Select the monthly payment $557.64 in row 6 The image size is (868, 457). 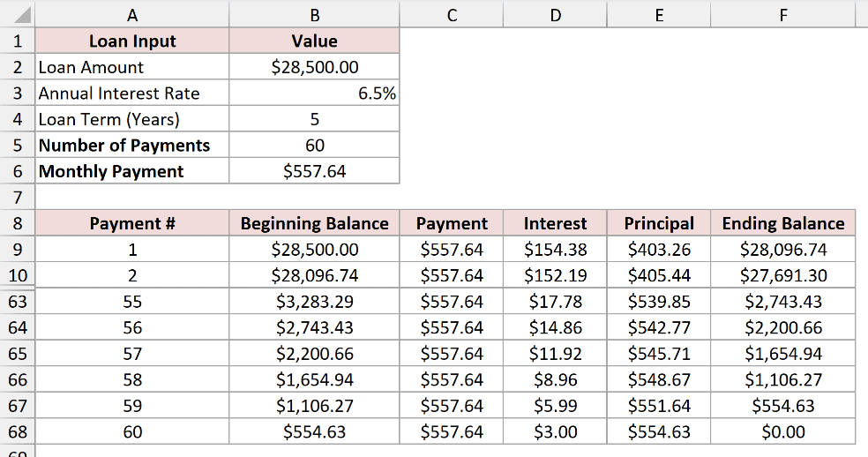point(314,171)
